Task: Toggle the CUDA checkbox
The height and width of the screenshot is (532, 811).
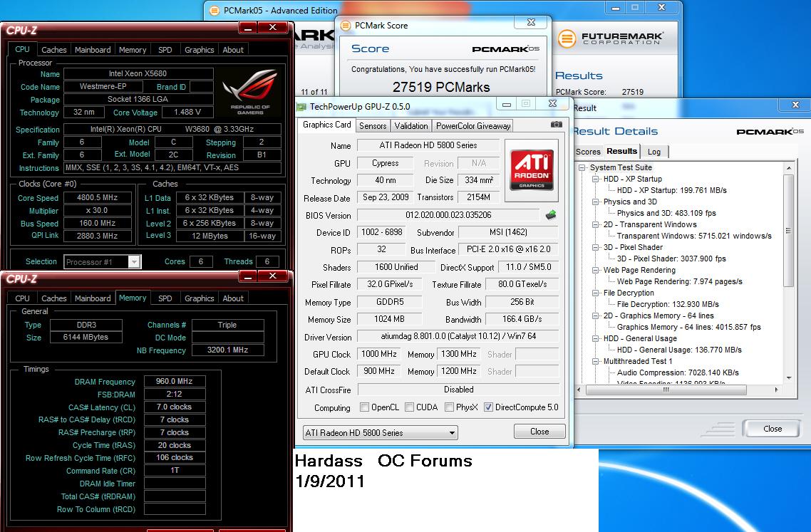Action: 409,407
